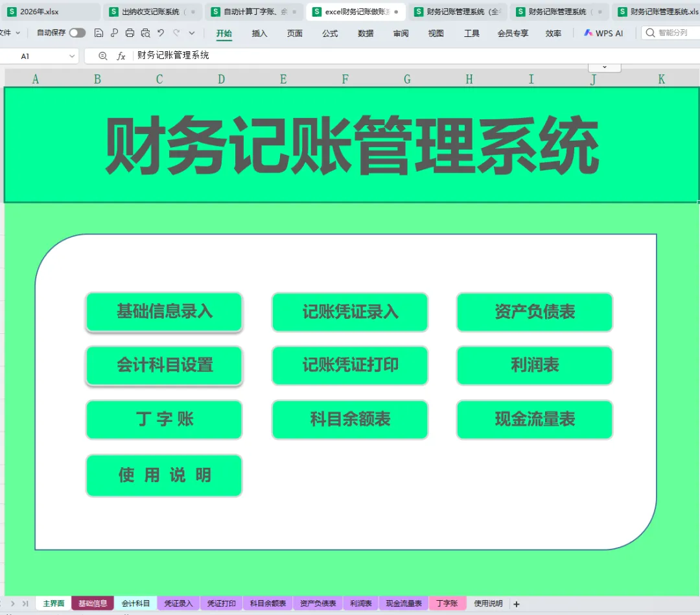This screenshot has width=700, height=615.
Task: Collapse the ribbon using the chevron handle
Action: (605, 67)
